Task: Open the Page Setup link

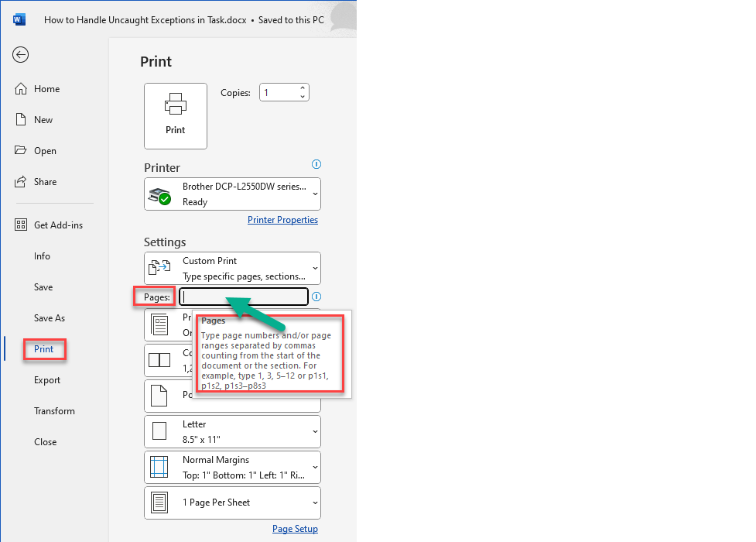Action: coord(295,529)
